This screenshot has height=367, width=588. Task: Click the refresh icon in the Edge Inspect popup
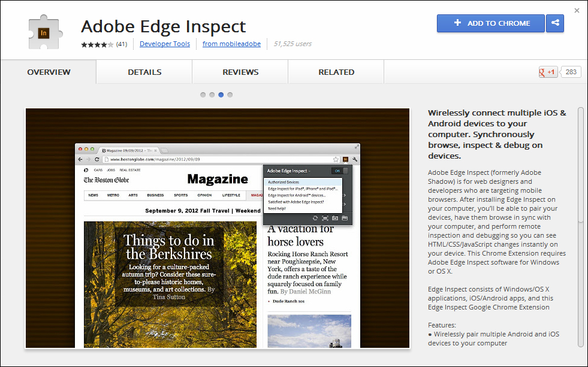pos(315,218)
